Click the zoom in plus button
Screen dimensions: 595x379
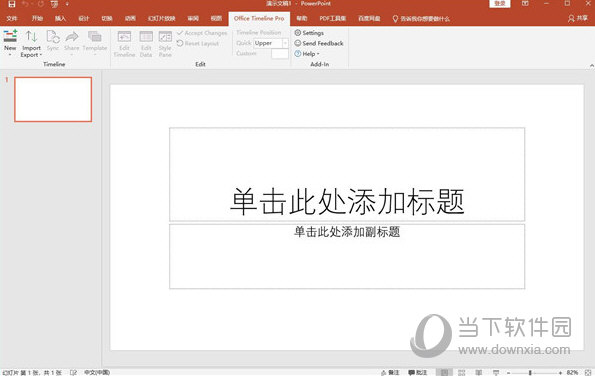coord(560,373)
